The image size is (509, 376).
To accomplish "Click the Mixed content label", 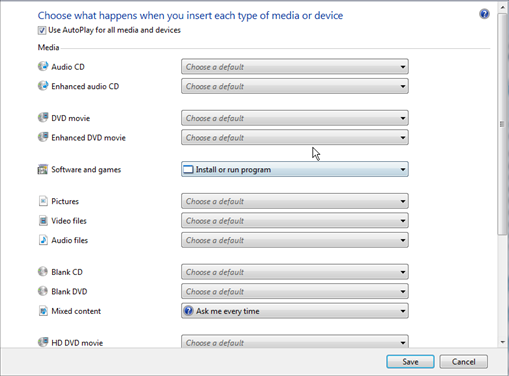I will (76, 311).
